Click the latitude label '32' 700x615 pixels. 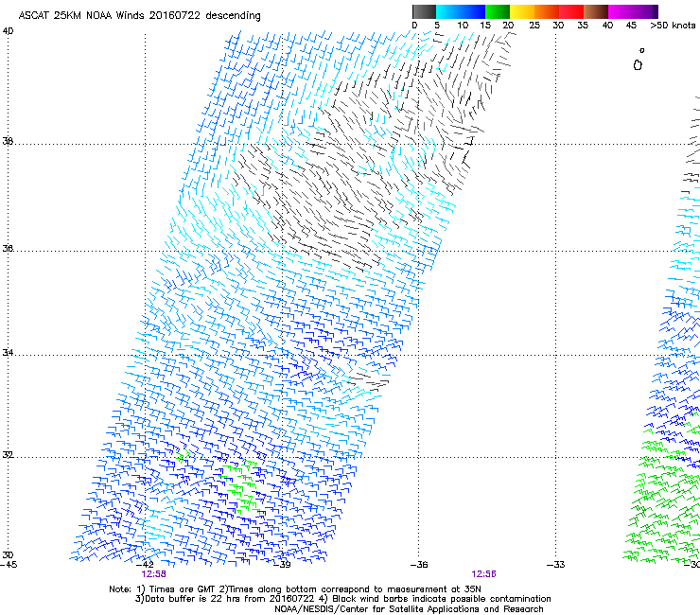(x=8, y=455)
